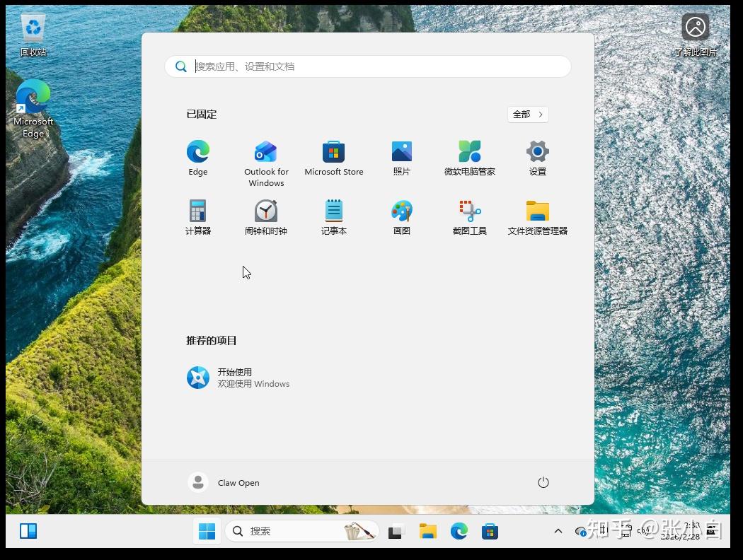Click the 推荐的项目 heading
The width and height of the screenshot is (743, 560).
tap(212, 340)
